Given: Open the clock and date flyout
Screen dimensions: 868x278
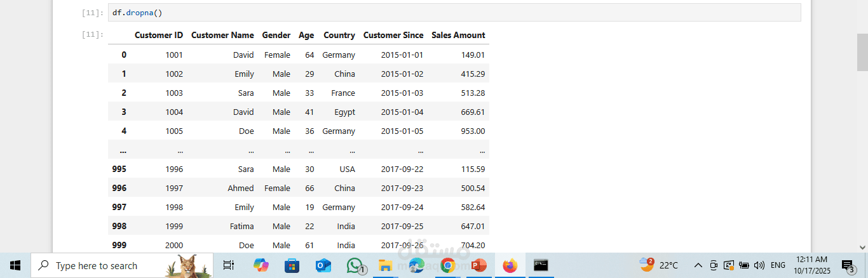Looking at the screenshot, I should pos(811,265).
